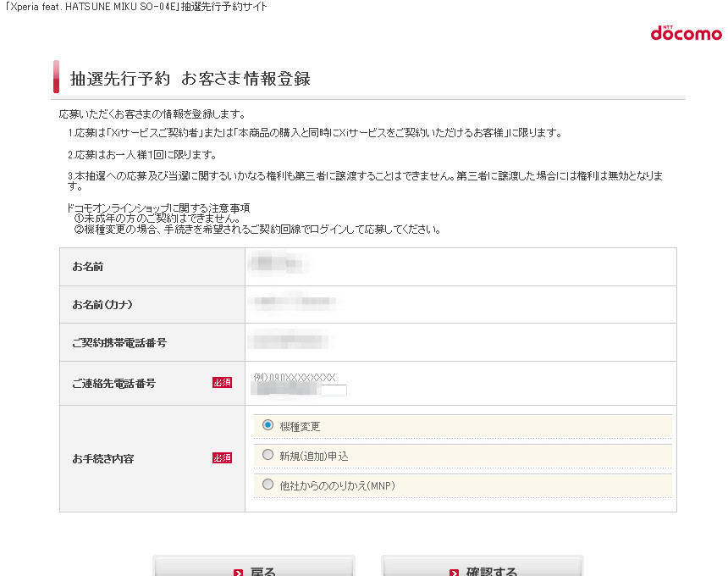Screen dimensions: 728x576
Task: Click the 新規(追加)申込 label text
Action: click(x=314, y=457)
